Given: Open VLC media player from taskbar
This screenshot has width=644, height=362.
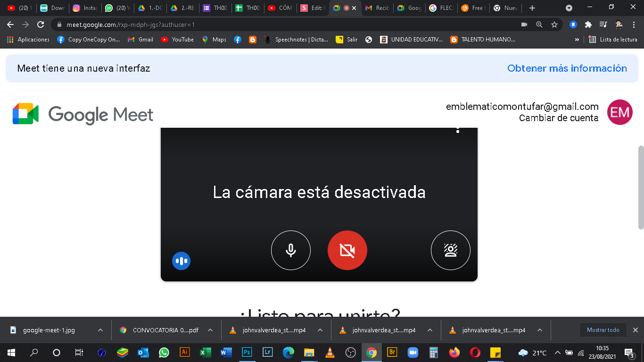Looking at the screenshot, I should (x=330, y=352).
